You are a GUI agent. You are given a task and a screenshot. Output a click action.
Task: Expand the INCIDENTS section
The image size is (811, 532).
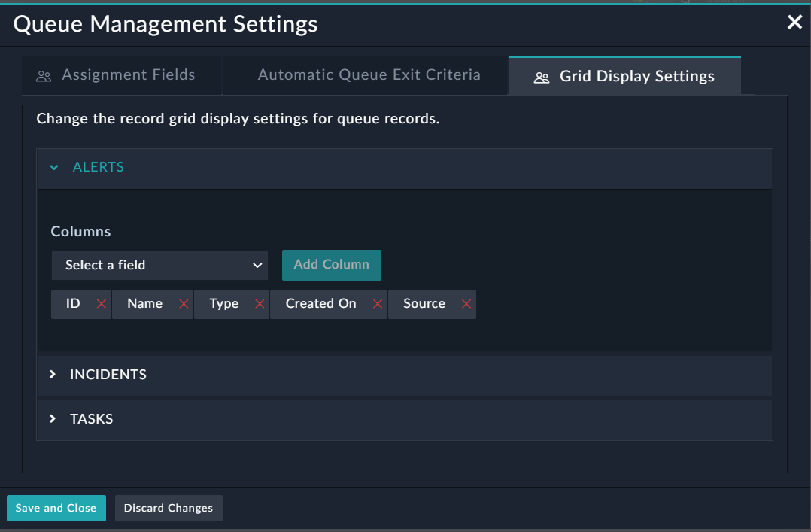pyautogui.click(x=108, y=374)
